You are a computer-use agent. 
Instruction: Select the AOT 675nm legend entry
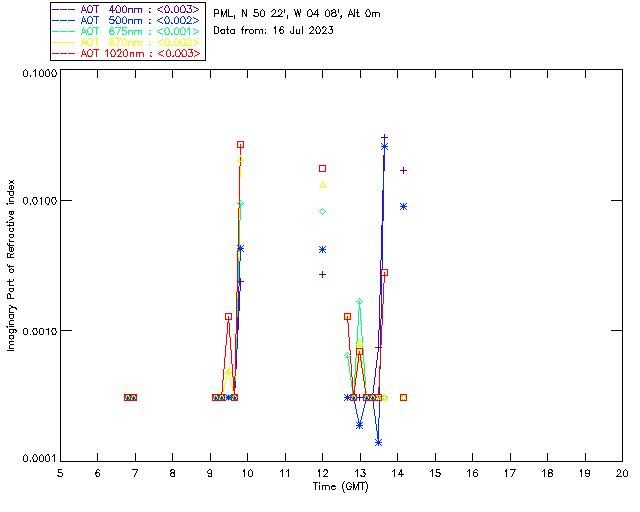click(126, 31)
